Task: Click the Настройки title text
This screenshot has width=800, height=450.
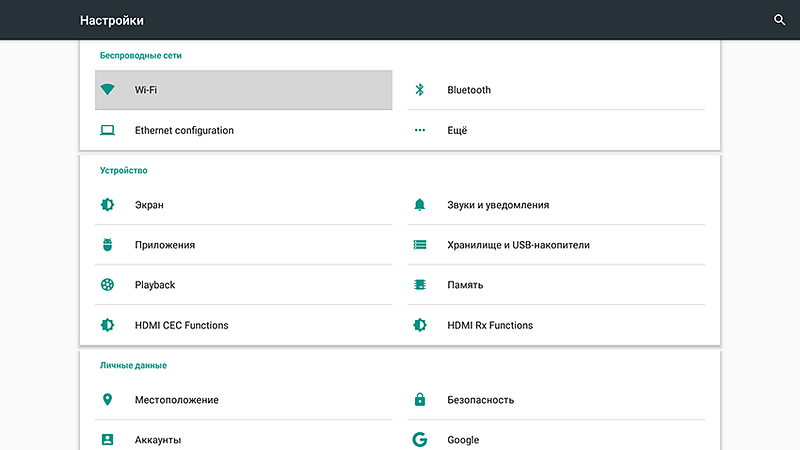Action: (112, 20)
